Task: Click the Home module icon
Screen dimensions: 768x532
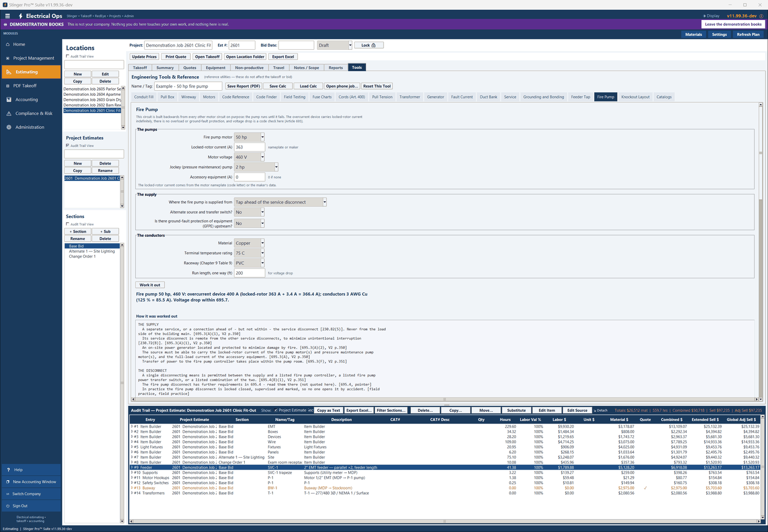Action: click(8, 45)
